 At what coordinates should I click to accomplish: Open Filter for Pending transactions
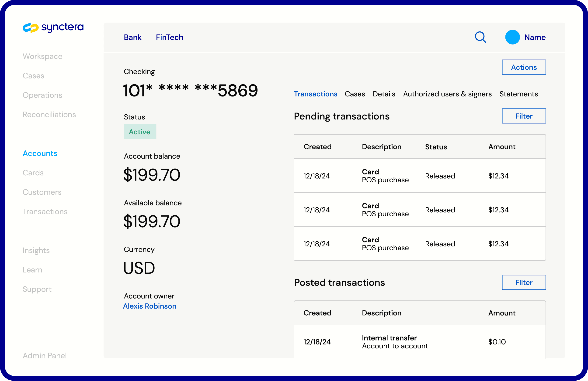pos(524,116)
